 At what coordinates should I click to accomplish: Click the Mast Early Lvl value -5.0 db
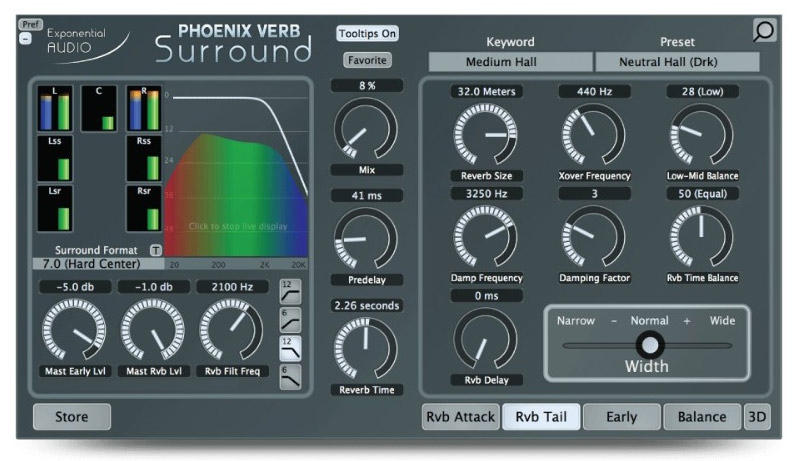(x=75, y=287)
